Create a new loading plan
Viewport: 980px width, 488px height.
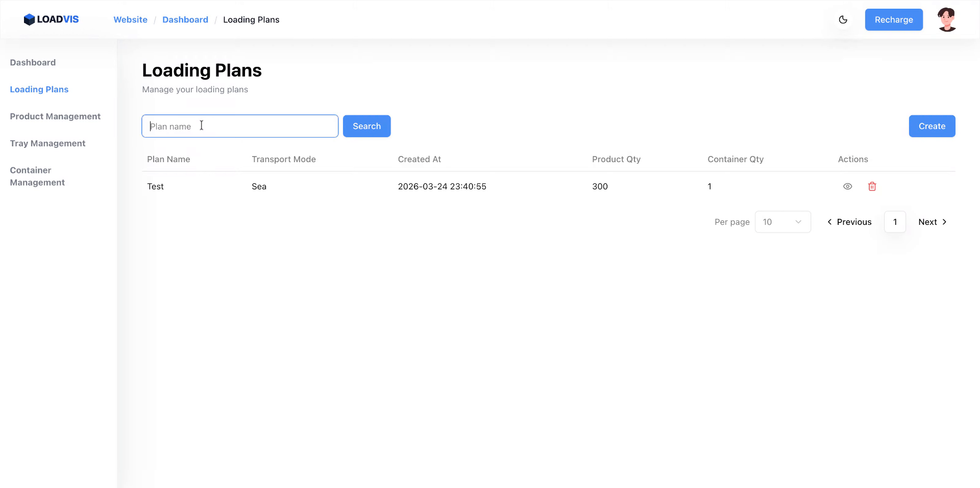[x=932, y=126]
